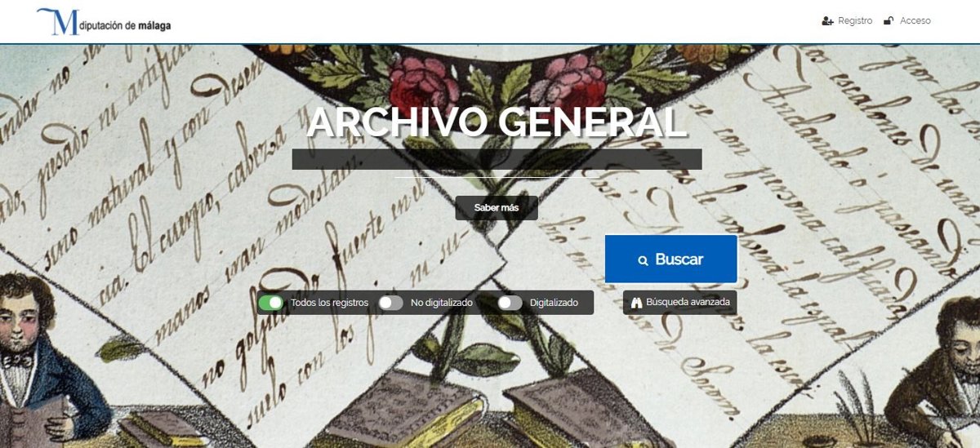980x448 pixels.
Task: Click the diputación de málaga text in the logo
Action: pyautogui.click(x=126, y=27)
